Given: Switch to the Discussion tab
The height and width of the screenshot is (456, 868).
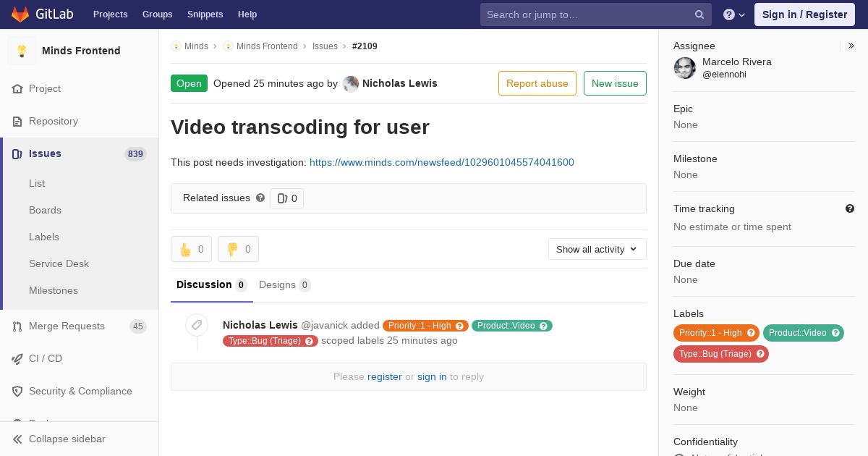Looking at the screenshot, I should [x=212, y=284].
